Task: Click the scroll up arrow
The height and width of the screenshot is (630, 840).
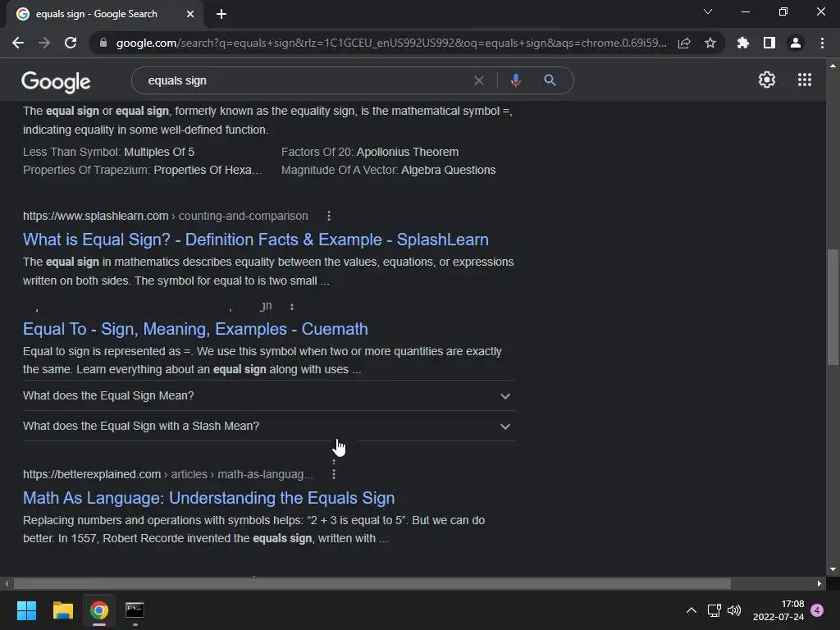Action: point(833,66)
